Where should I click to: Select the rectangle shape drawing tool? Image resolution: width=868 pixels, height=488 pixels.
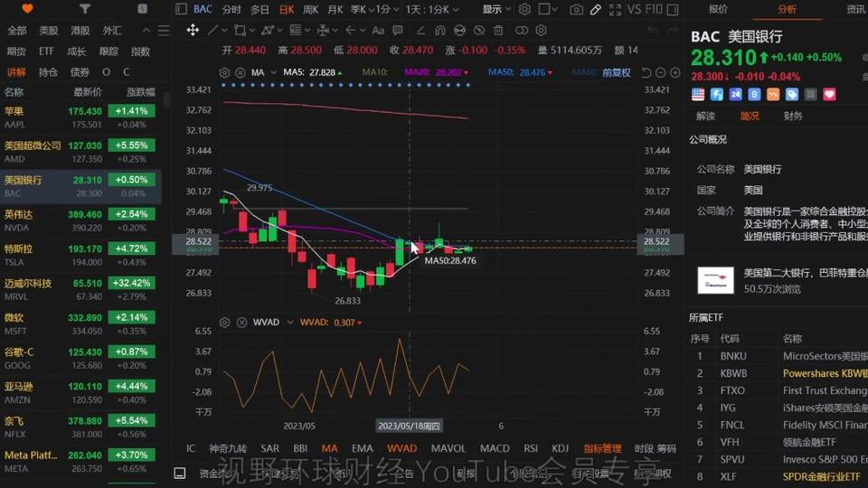(x=240, y=30)
